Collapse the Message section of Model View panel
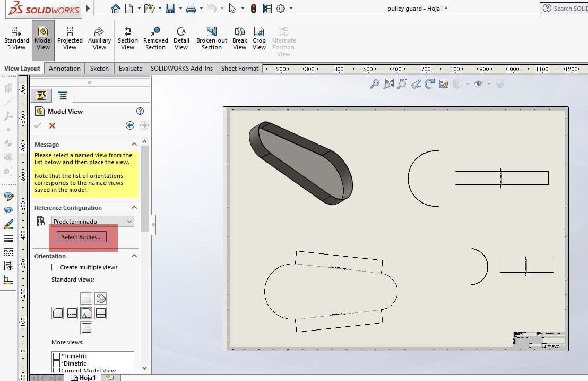The height and width of the screenshot is (381, 588). [134, 144]
